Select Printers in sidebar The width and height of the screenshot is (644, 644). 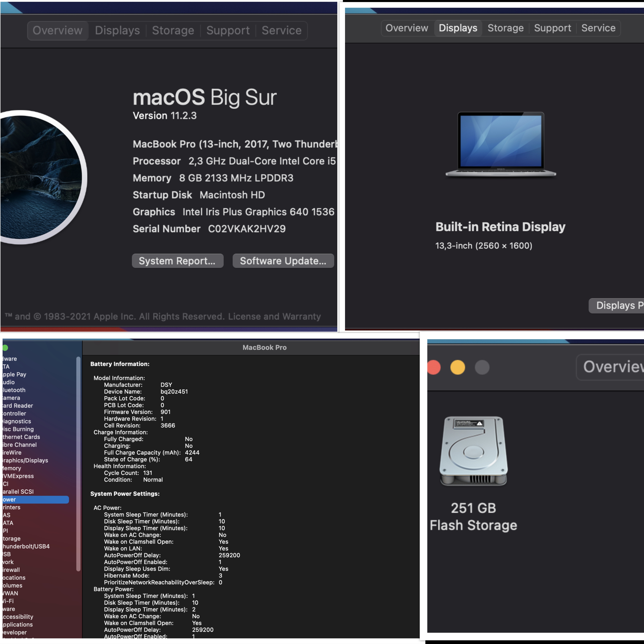coord(11,507)
